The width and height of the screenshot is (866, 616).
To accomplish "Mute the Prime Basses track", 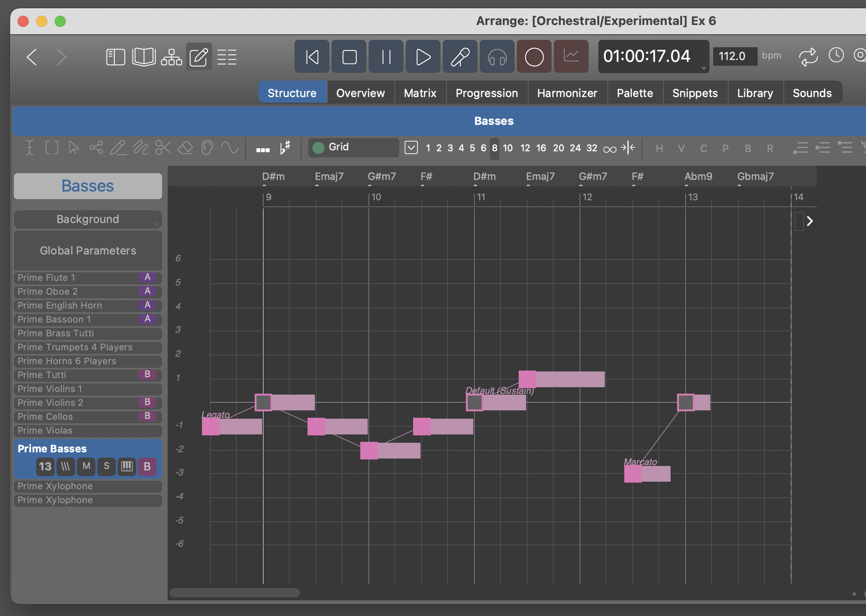I will tap(86, 466).
